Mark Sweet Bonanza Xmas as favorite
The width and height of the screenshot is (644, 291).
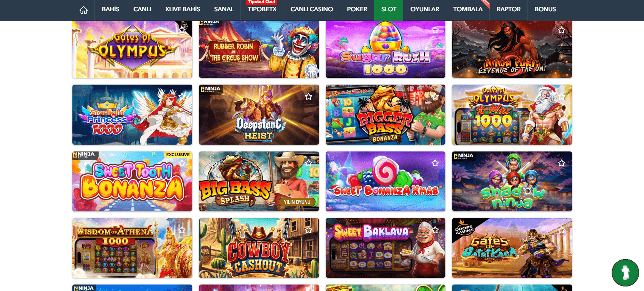point(435,163)
